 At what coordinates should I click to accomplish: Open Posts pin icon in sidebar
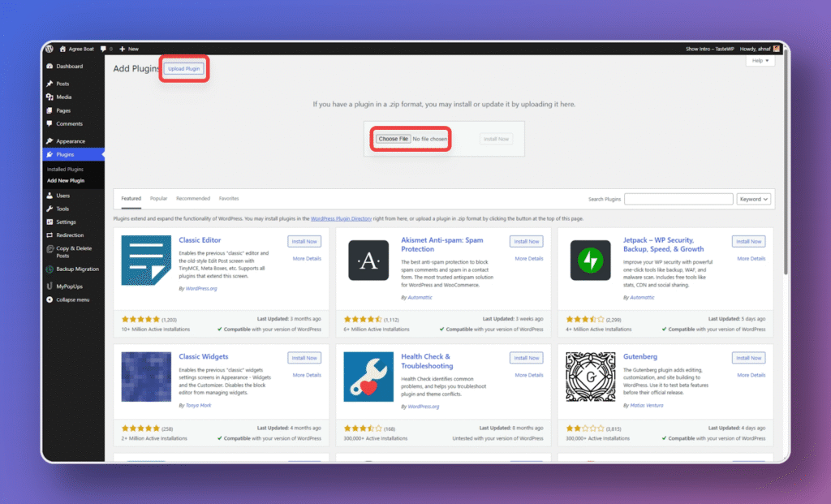coord(50,84)
